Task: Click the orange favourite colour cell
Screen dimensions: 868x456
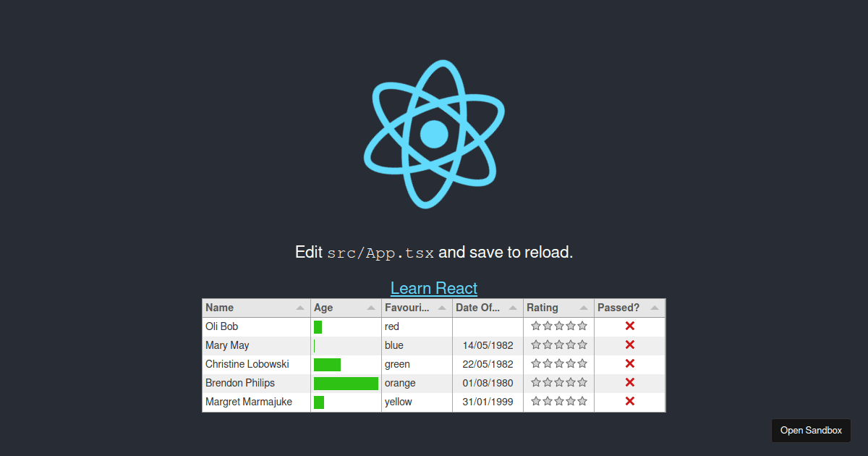Action: pos(417,383)
